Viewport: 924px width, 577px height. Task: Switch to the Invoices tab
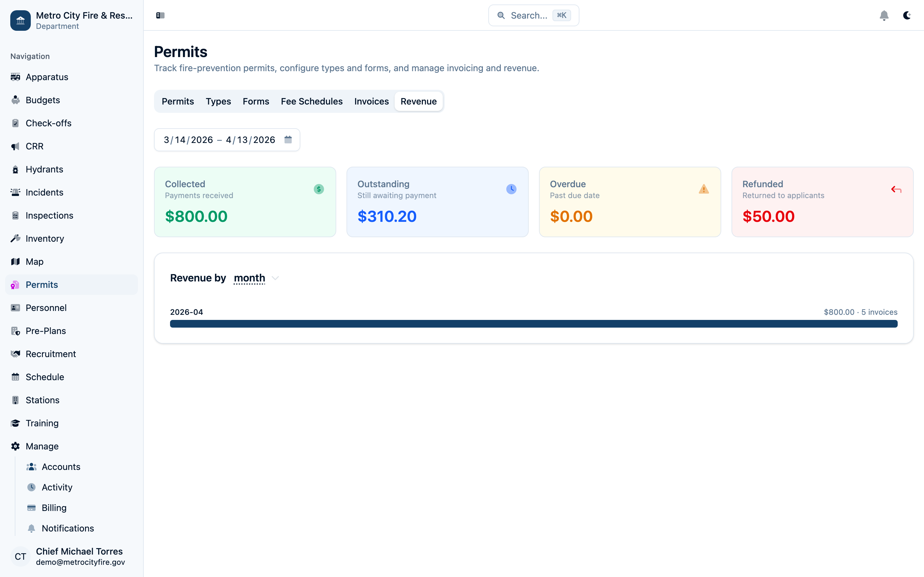coord(371,101)
